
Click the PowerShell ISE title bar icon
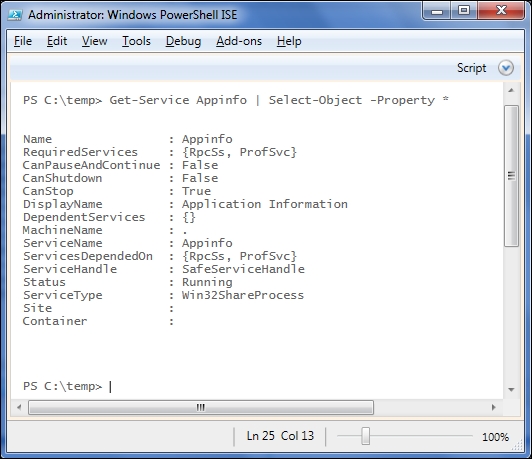[x=15, y=15]
